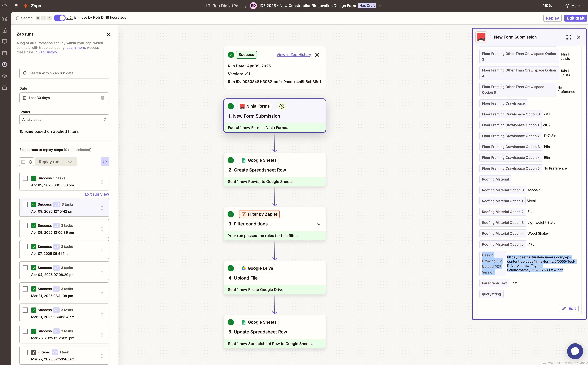Image resolution: width=588 pixels, height=365 pixels.
Task: Click the Search within Zap run data field
Action: point(64,73)
